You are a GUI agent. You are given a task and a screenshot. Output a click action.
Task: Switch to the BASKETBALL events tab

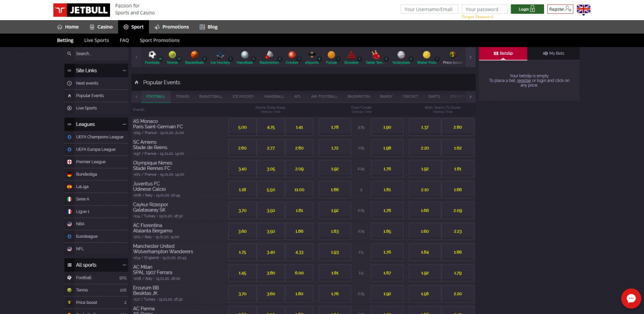click(211, 96)
